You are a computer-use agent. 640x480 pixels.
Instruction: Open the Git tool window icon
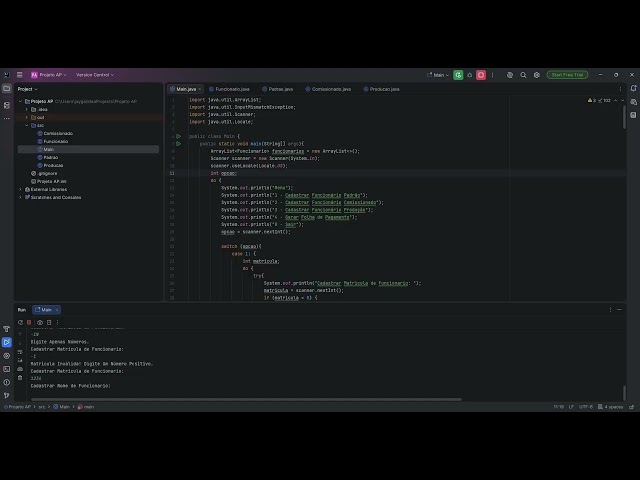7,396
